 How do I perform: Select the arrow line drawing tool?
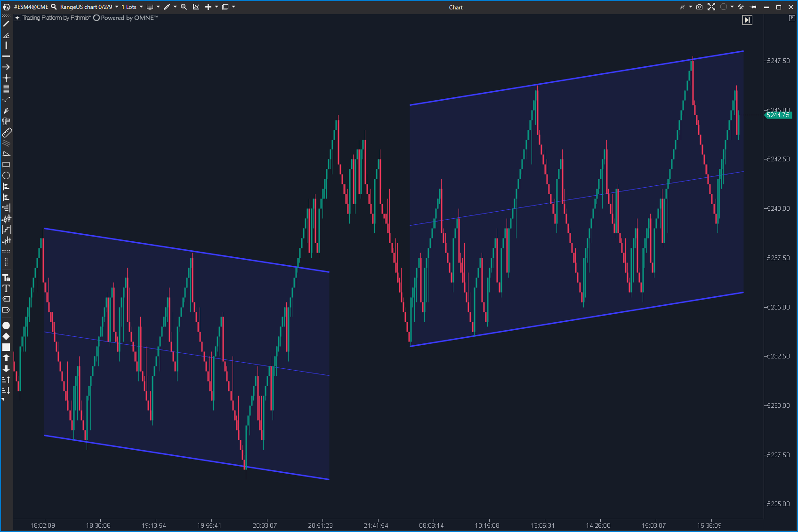6,67
